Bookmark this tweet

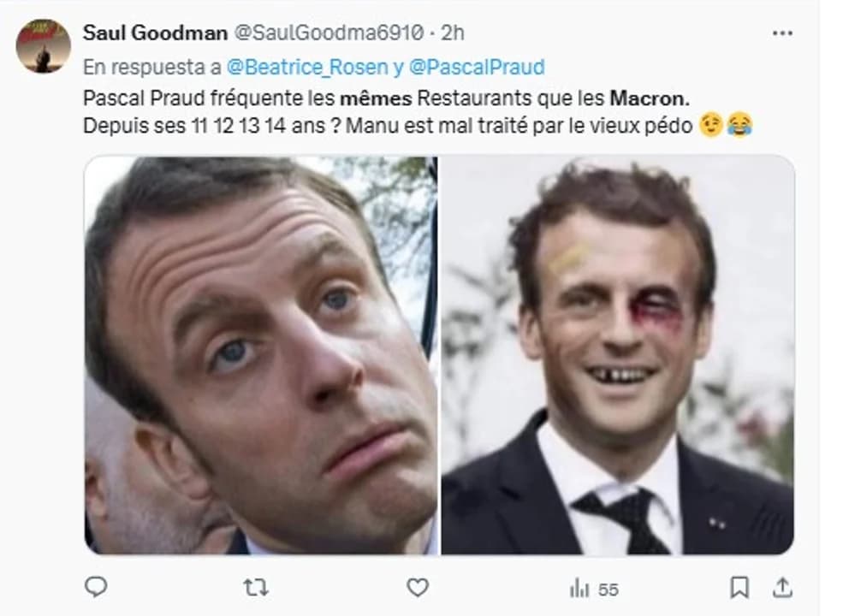click(739, 588)
